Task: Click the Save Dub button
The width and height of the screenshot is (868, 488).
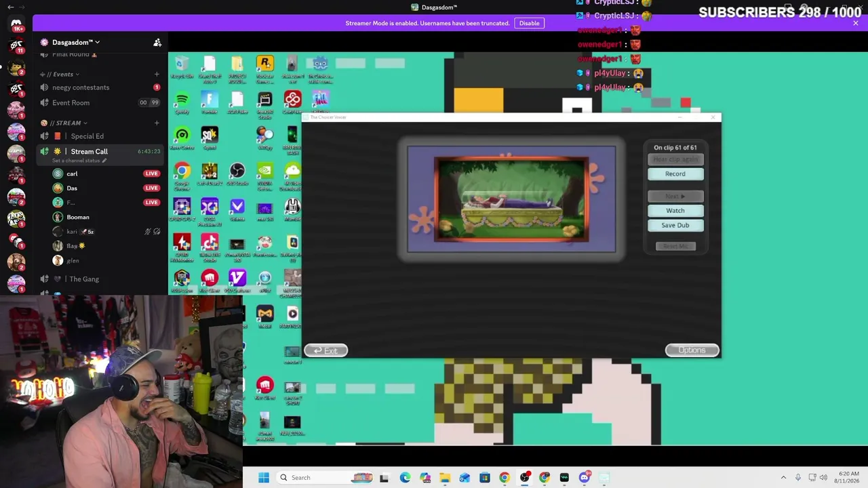Action: pyautogui.click(x=675, y=226)
